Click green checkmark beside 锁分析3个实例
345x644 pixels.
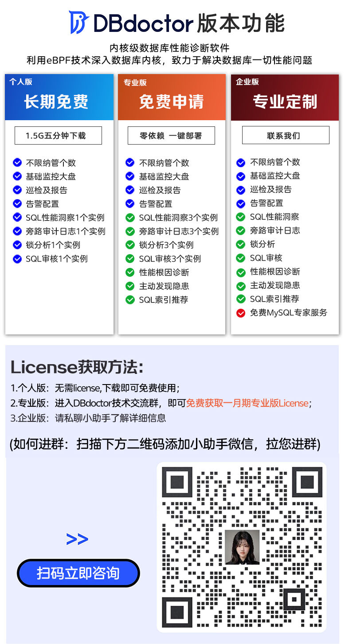click(130, 245)
